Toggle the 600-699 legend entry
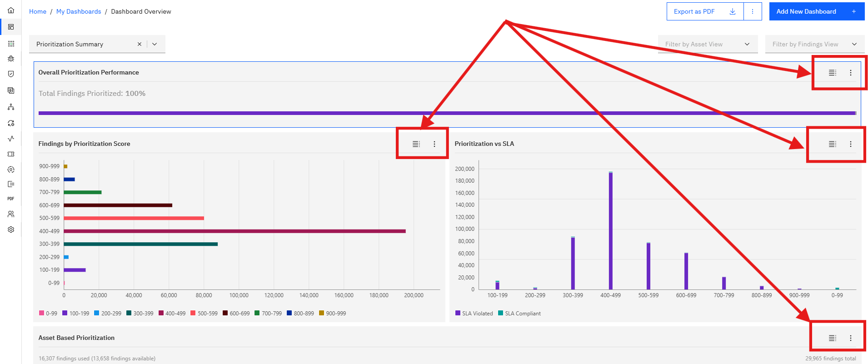The image size is (868, 364). click(x=236, y=314)
